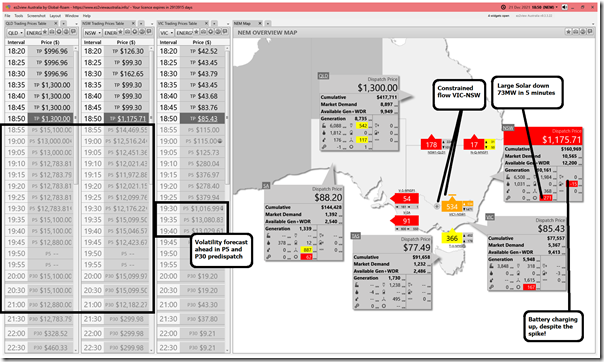
Task: Open the NEM time dropdown arrow
Action: (x=557, y=7)
